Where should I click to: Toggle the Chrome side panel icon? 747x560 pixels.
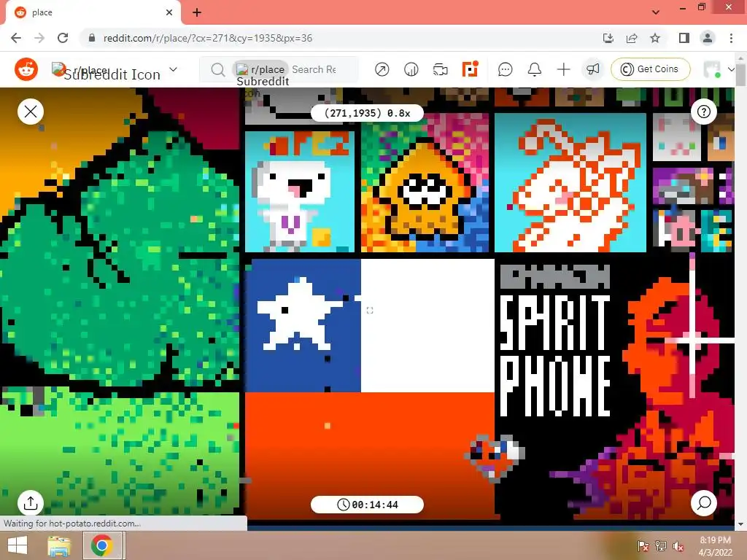click(x=684, y=38)
